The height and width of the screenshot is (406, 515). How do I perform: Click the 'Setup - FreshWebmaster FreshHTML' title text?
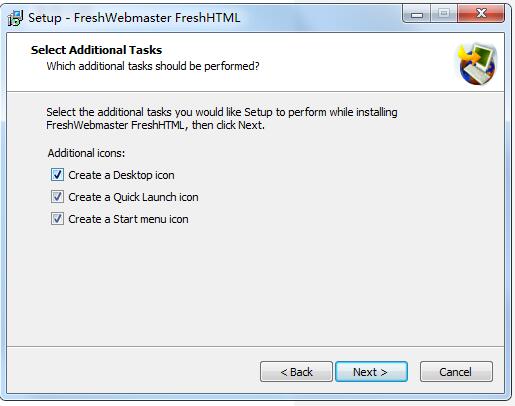pos(134,18)
